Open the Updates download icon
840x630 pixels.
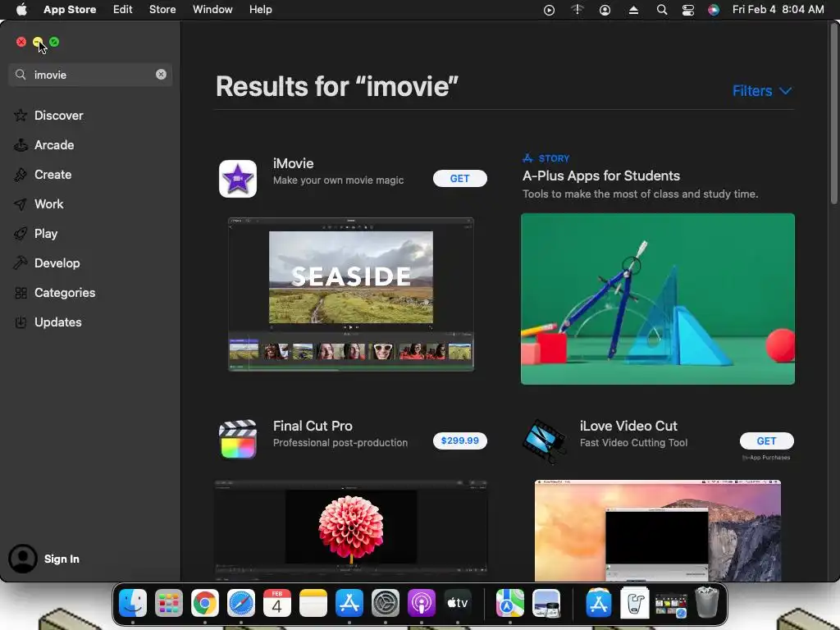(21, 322)
